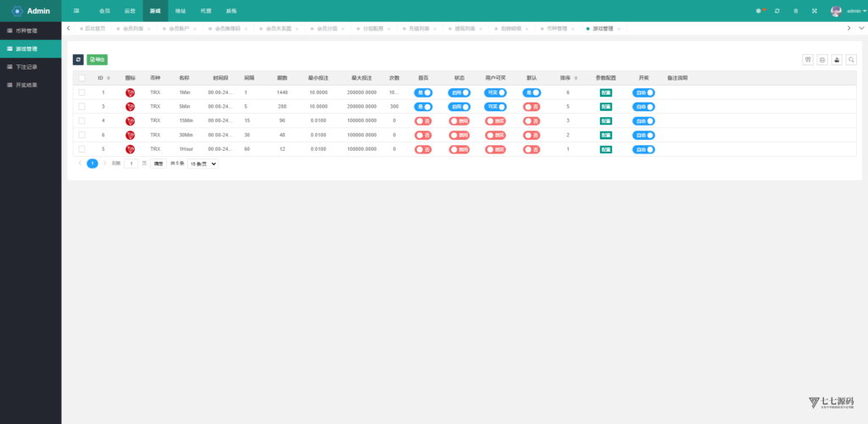Image resolution: width=868 pixels, height=424 pixels.
Task: Click the go-to-page number input field
Action: pyautogui.click(x=131, y=164)
